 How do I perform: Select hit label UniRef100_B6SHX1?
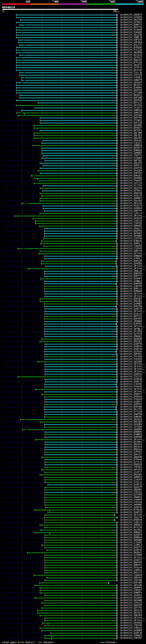point(131,95)
